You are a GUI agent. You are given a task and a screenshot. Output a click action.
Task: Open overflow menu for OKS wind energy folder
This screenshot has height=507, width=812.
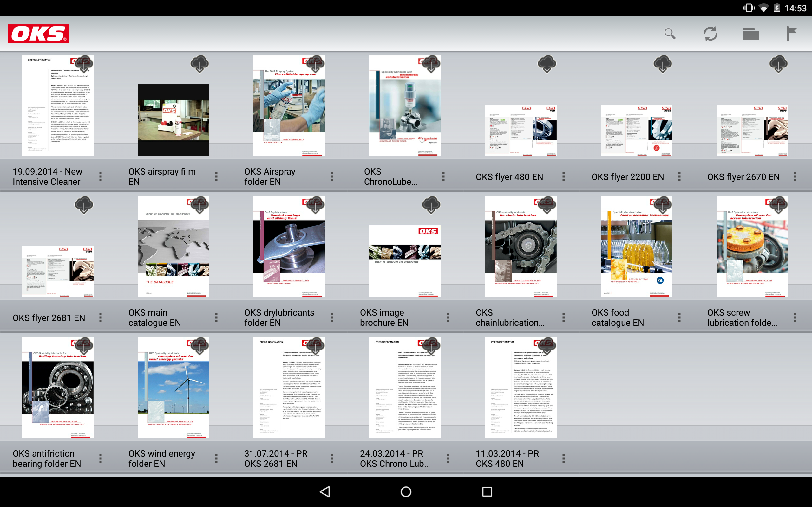coord(216,459)
